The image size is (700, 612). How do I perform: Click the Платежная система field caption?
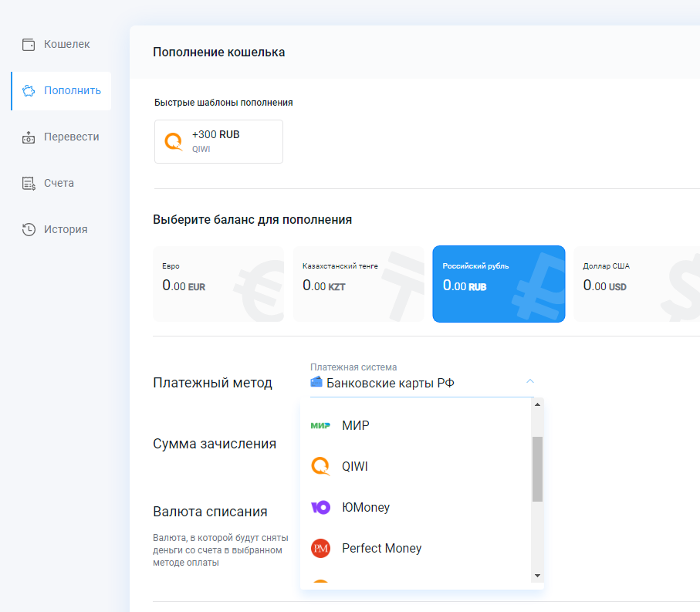coord(353,367)
